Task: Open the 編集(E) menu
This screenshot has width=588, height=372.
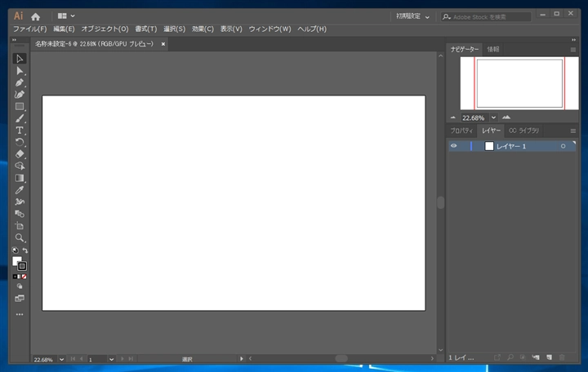Action: pyautogui.click(x=64, y=29)
